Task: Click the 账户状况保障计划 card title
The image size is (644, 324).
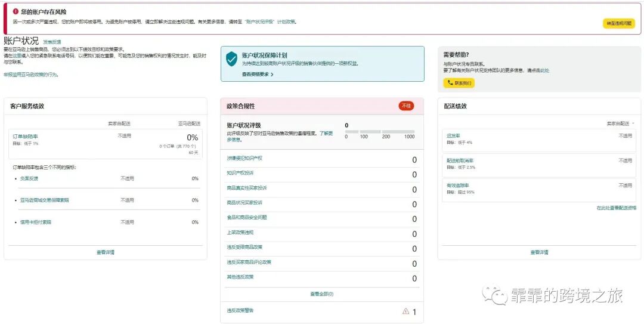Action: (264, 55)
